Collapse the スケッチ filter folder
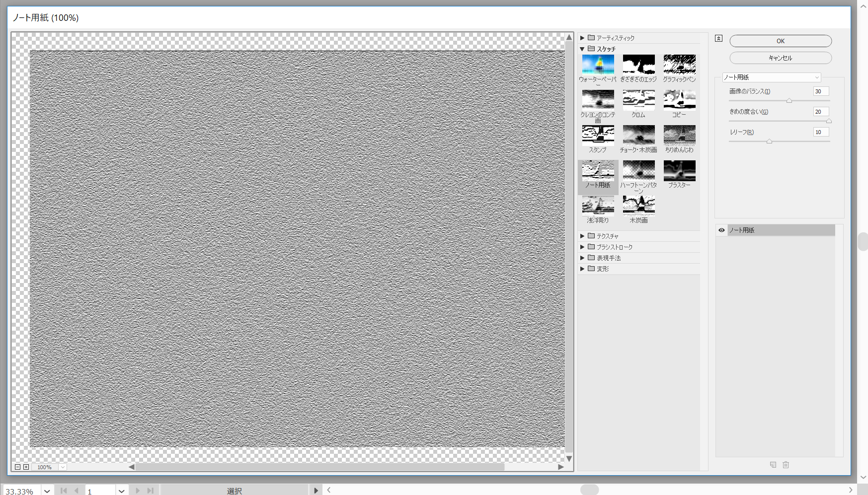Screen dimensions: 868x495 coord(582,49)
